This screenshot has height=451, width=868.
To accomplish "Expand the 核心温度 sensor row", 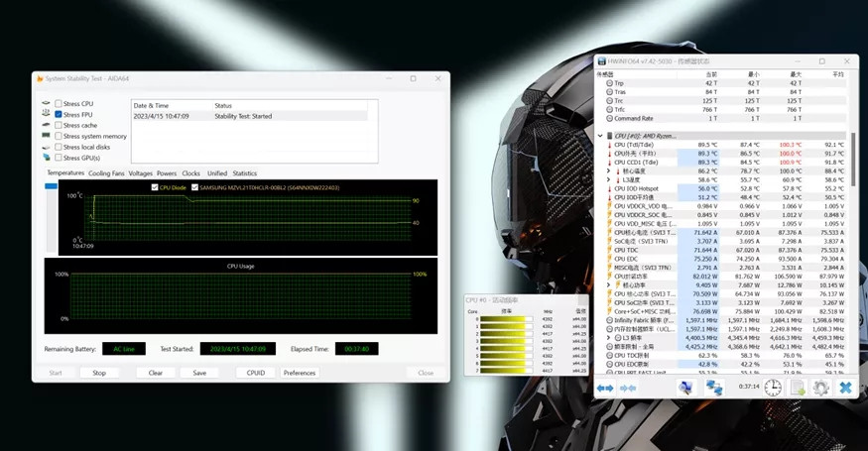I will [x=609, y=171].
